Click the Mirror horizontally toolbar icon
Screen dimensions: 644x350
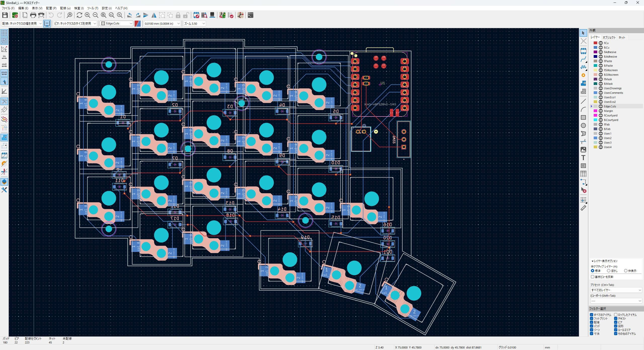point(154,15)
